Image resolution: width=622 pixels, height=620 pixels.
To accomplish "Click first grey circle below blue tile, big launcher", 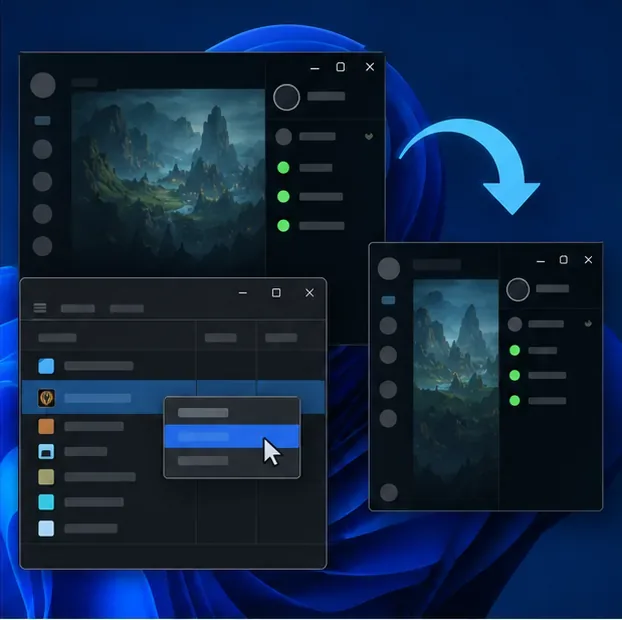I will coord(42,150).
